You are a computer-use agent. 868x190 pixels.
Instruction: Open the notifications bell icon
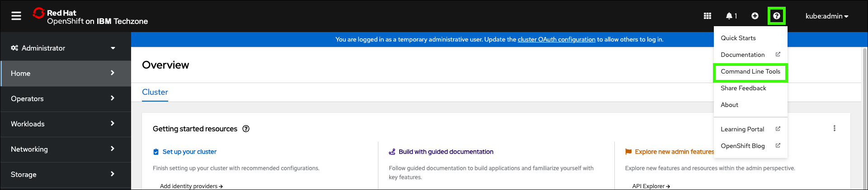tap(731, 16)
